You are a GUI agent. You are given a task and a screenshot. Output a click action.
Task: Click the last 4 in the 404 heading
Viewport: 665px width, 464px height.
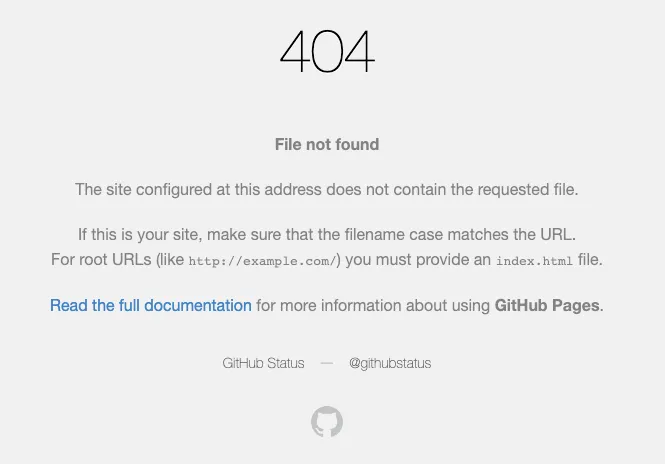tap(359, 51)
